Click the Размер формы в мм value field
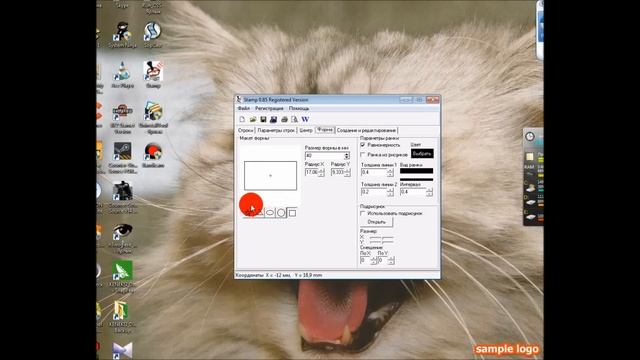The height and width of the screenshot is (360, 640). (x=324, y=156)
